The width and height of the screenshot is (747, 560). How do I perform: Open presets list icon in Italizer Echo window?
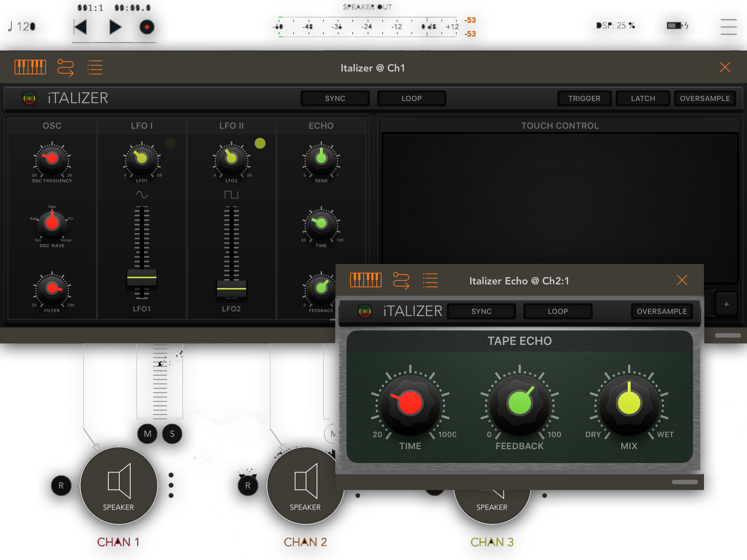430,280
